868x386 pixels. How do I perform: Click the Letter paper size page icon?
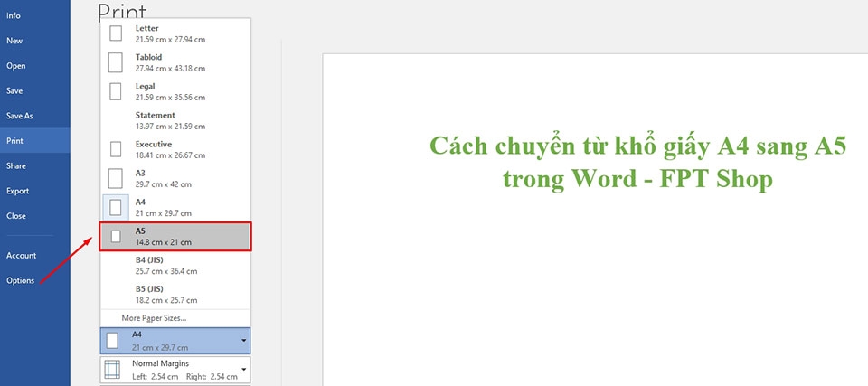click(116, 33)
